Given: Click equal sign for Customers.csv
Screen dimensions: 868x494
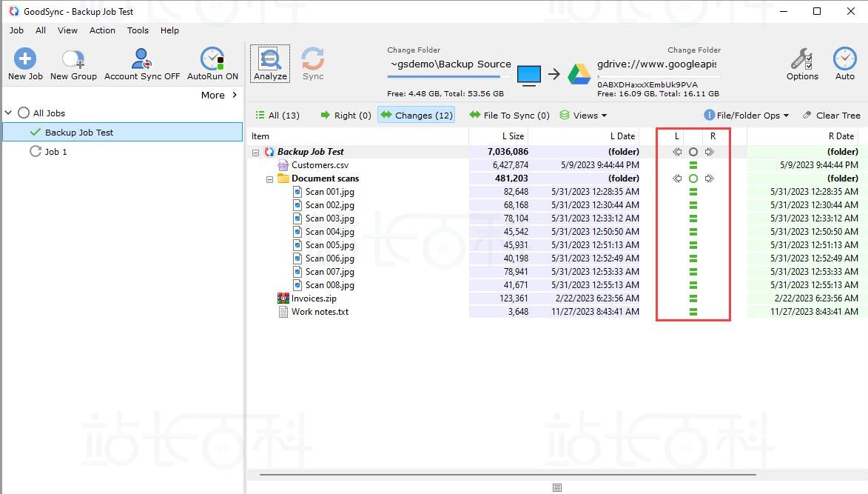Looking at the screenshot, I should [693, 165].
